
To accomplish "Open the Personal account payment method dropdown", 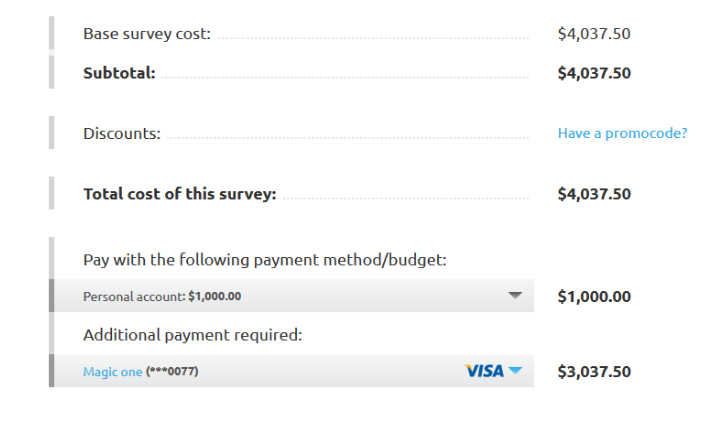I will coord(300,296).
